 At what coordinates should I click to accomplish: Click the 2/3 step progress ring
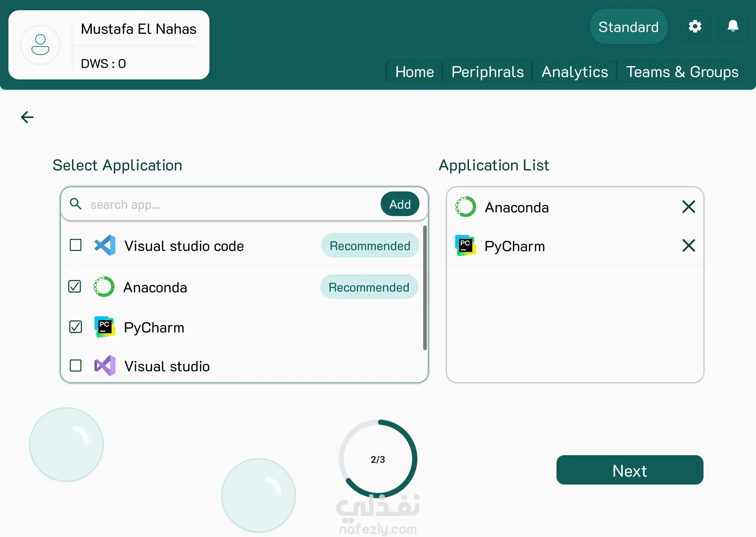pos(378,459)
